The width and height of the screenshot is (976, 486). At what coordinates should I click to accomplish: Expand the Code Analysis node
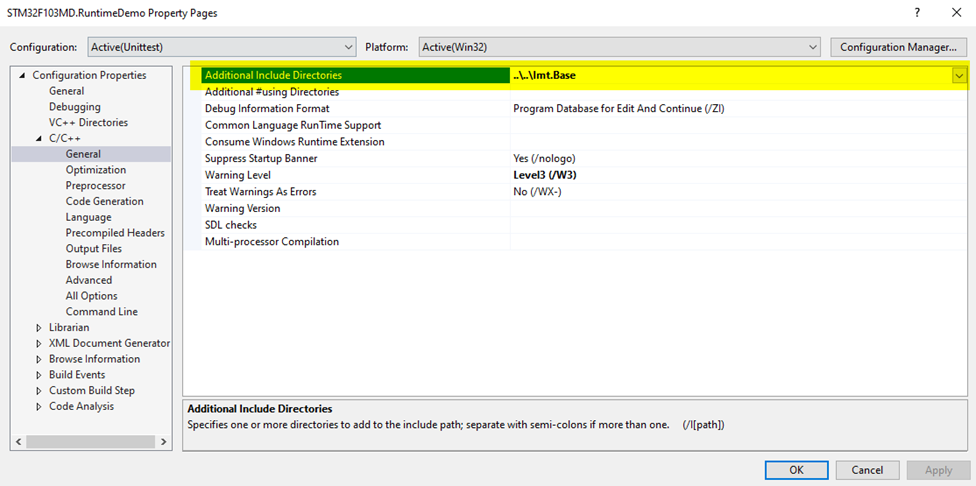(39, 406)
